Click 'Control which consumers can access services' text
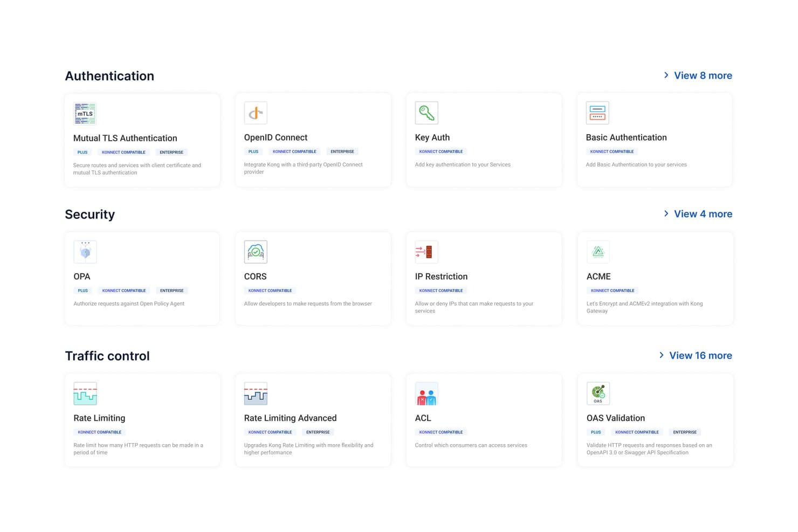This screenshot has height=532, width=798. tap(471, 446)
